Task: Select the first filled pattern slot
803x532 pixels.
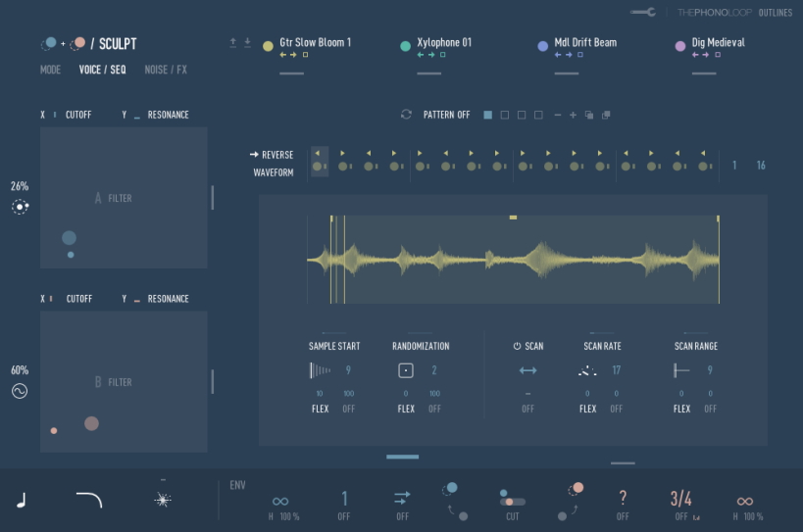Action: [487, 115]
